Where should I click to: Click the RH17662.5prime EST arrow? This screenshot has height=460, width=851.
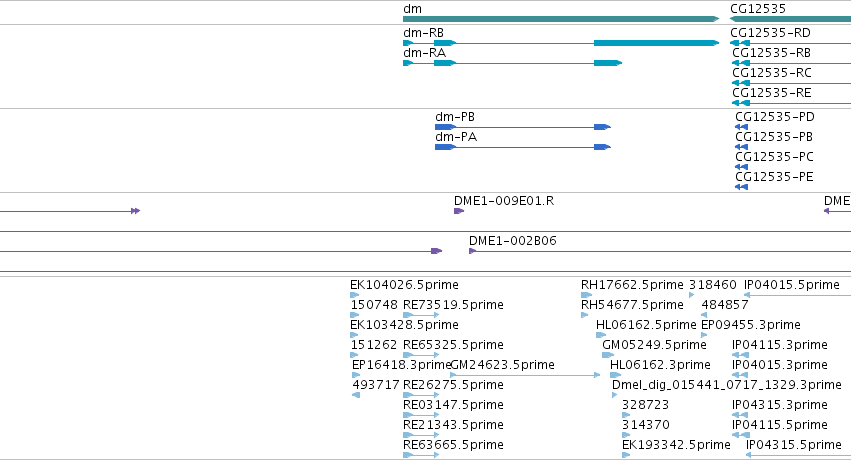point(586,295)
